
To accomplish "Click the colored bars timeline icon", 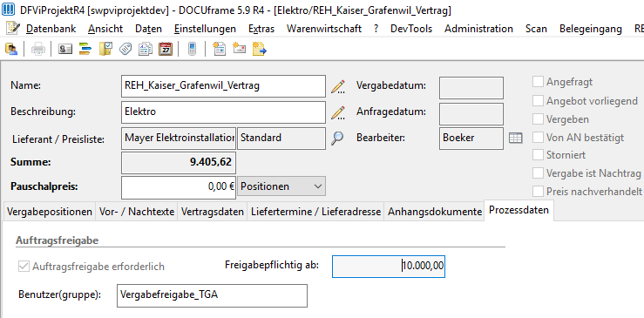I will tap(85, 49).
